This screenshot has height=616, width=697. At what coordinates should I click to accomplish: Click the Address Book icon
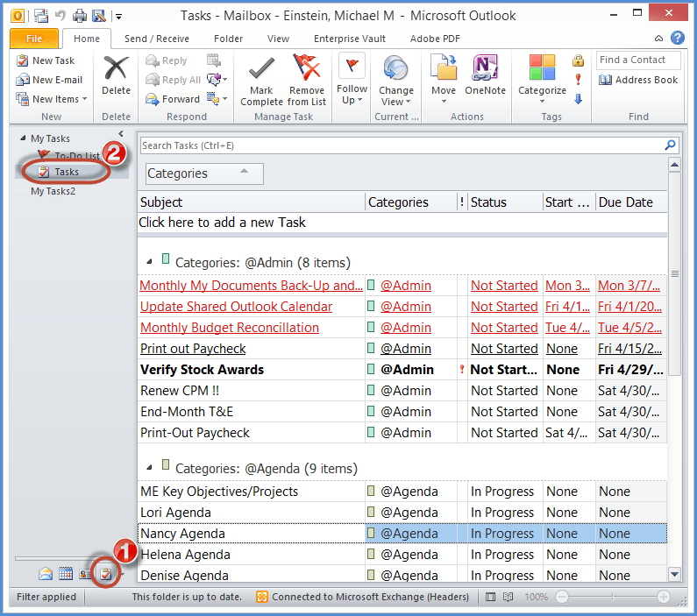[607, 80]
